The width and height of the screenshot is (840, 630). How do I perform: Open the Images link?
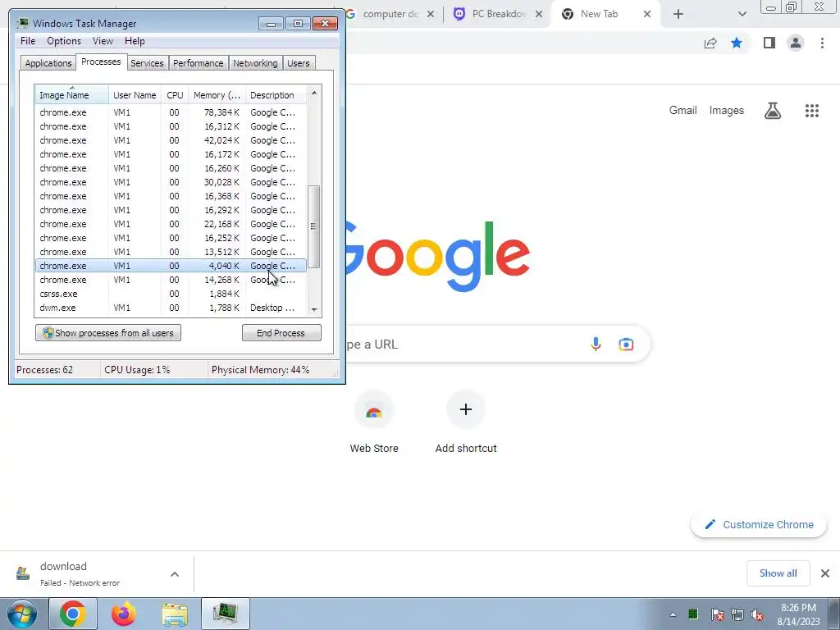[727, 111]
